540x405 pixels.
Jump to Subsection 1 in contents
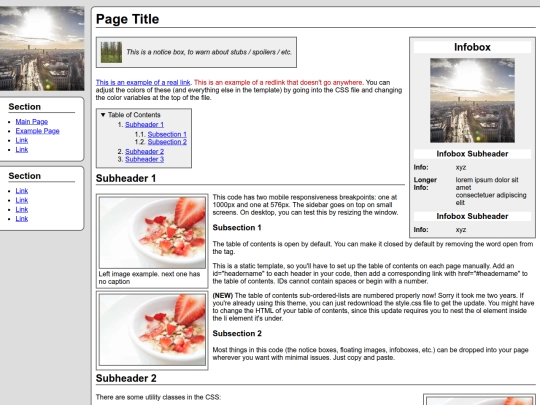tap(167, 134)
